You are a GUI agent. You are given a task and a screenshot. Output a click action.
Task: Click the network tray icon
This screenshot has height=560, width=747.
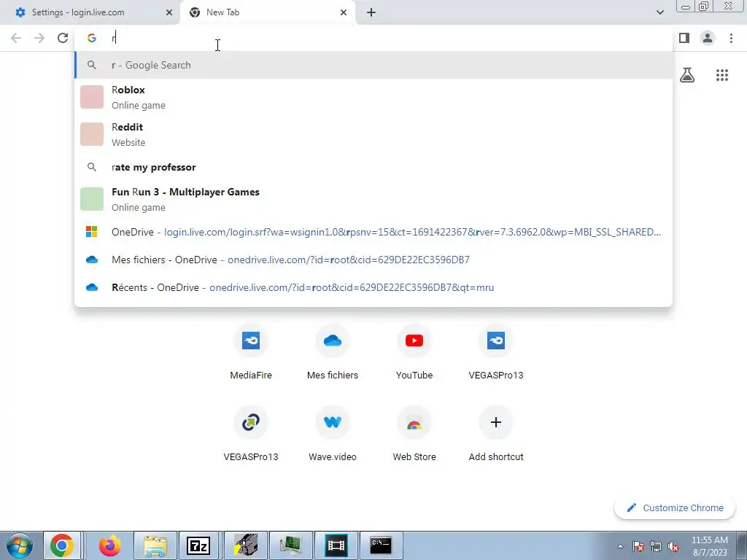click(656, 546)
